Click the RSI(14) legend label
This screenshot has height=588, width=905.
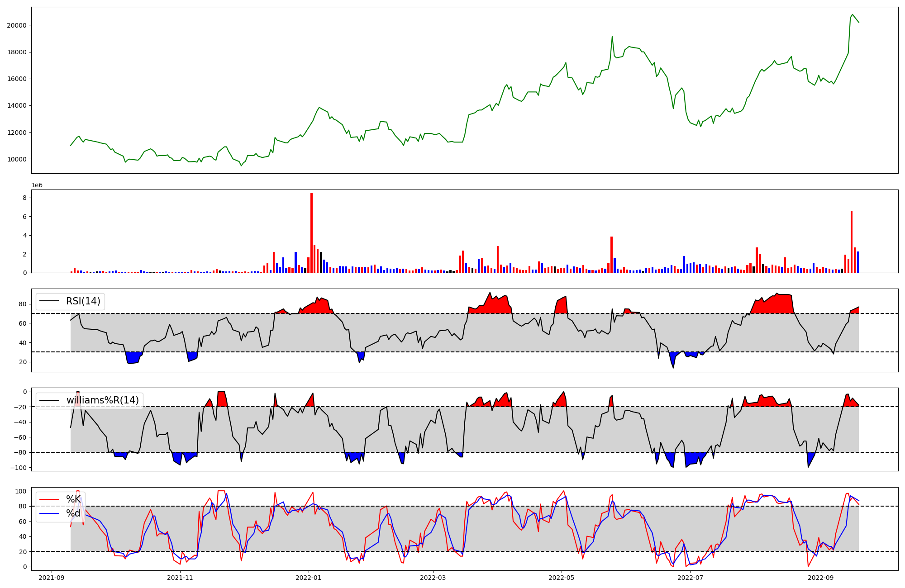coord(83,301)
